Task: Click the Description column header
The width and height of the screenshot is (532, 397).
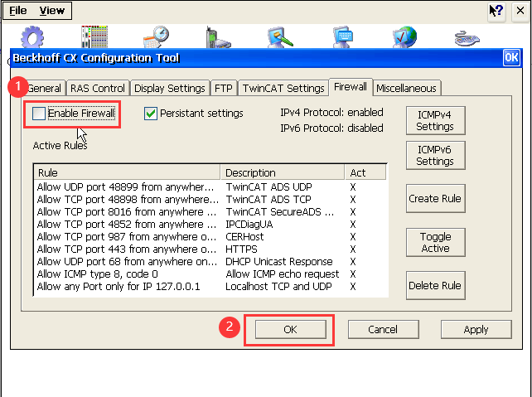Action: 283,172
